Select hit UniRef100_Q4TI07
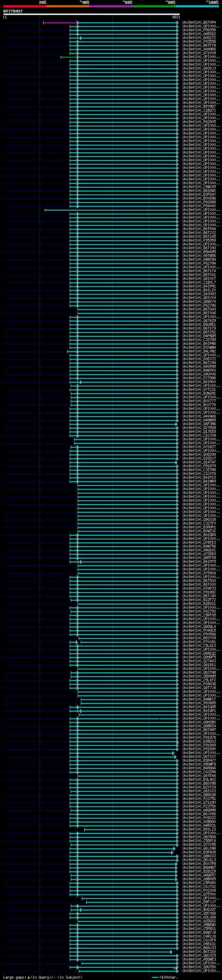This screenshot has width=222, height=980. click(199, 756)
